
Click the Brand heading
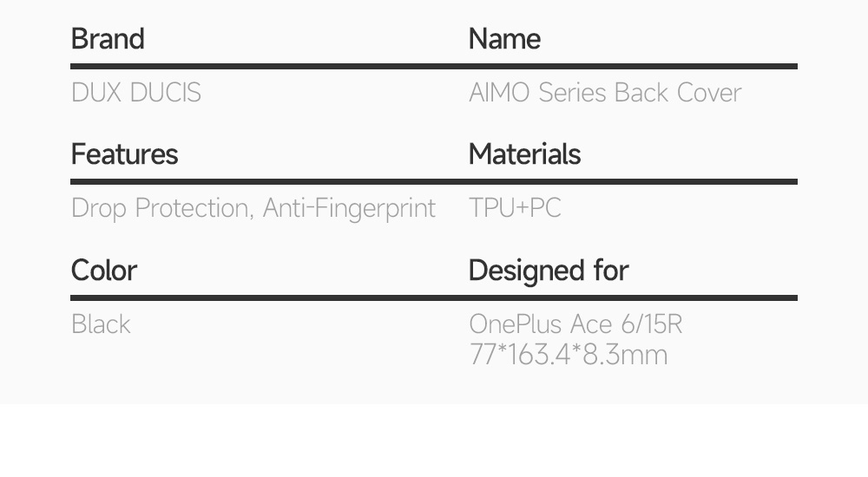[x=108, y=39]
